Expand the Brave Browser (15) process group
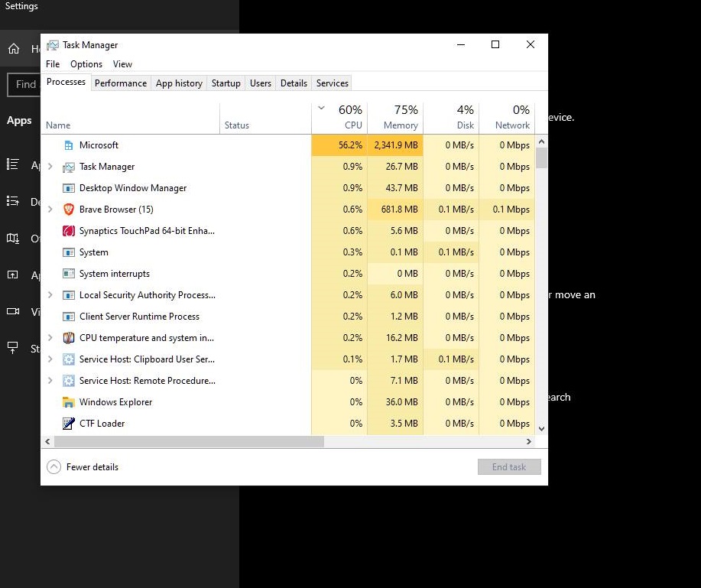This screenshot has height=588, width=701. tap(50, 209)
